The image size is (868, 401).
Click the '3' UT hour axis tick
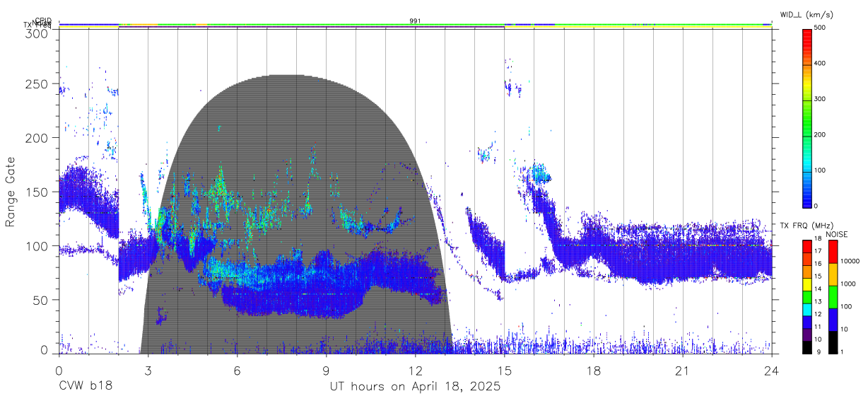tap(148, 370)
